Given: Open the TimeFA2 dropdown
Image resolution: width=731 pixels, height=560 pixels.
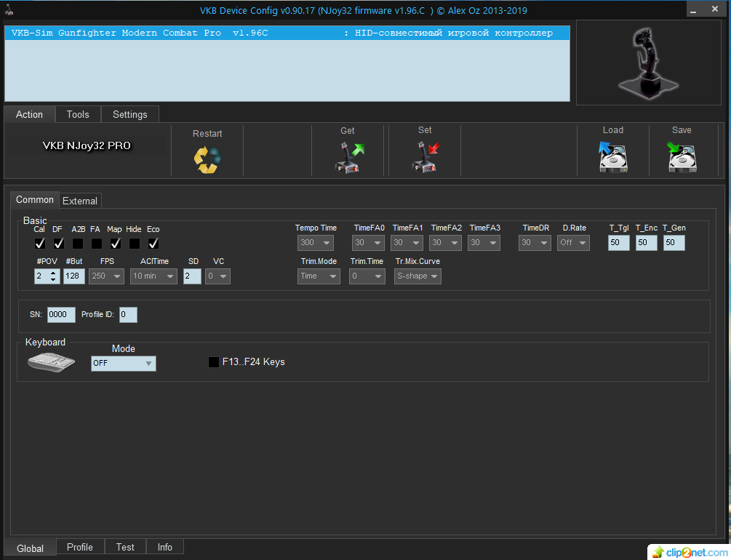Looking at the screenshot, I should tap(445, 242).
